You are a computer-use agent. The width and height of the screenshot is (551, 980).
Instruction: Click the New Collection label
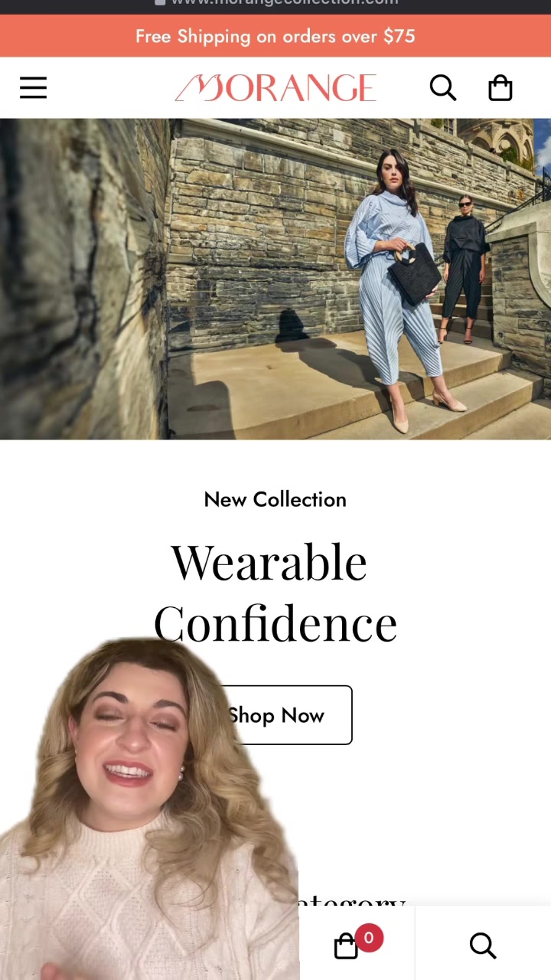(x=275, y=499)
